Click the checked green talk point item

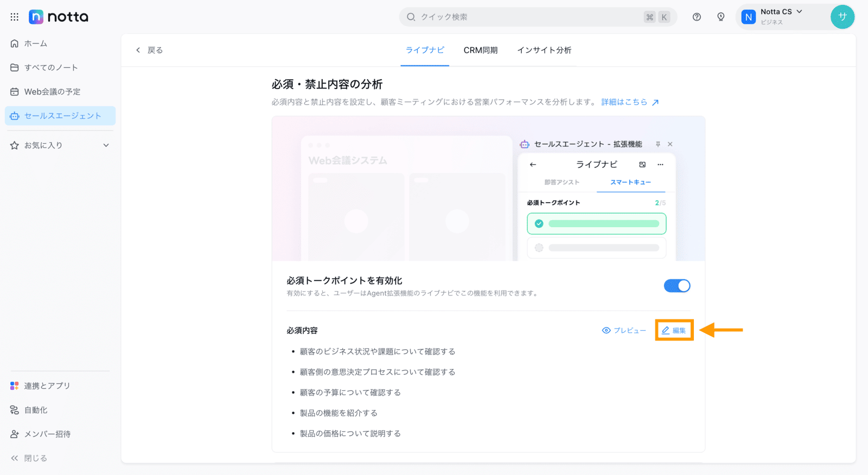click(597, 223)
